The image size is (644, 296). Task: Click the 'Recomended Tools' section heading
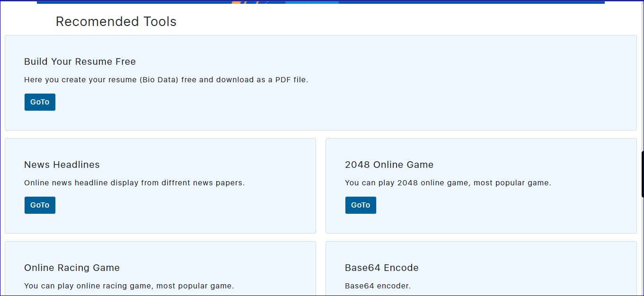tap(116, 22)
